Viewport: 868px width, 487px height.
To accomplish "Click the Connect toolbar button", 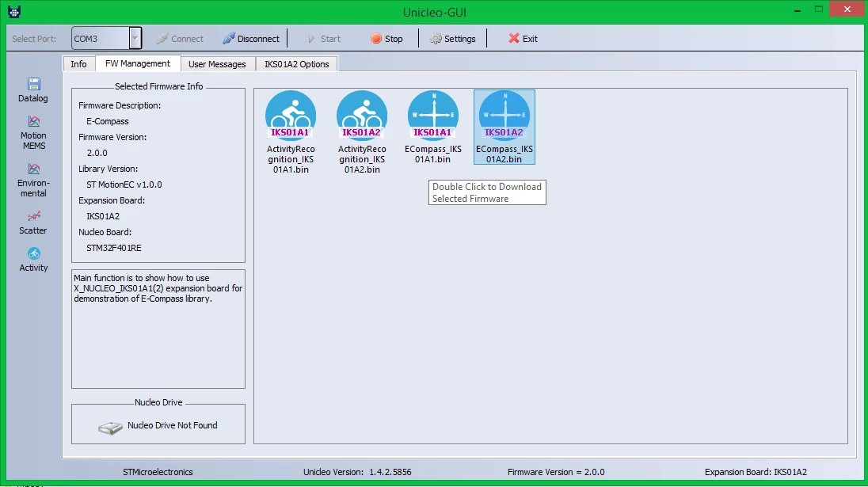I will click(x=180, y=39).
